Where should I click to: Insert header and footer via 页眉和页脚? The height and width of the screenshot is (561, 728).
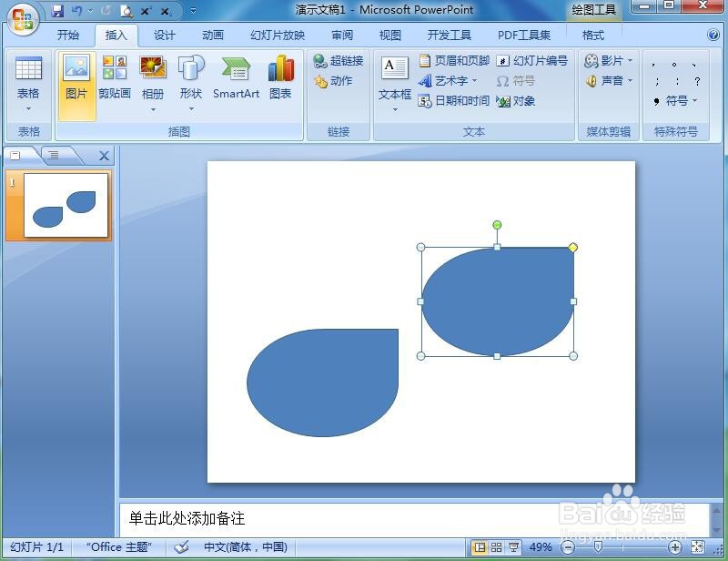(460, 60)
